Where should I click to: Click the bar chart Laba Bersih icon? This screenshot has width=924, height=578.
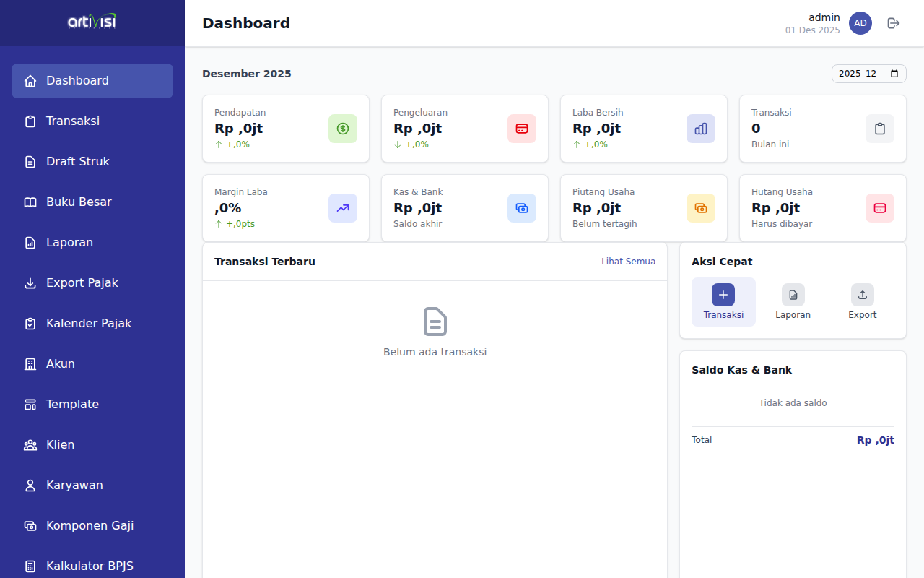tap(700, 129)
